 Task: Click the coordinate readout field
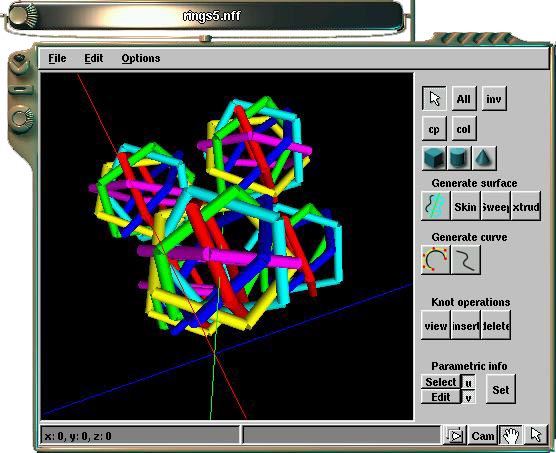140,436
